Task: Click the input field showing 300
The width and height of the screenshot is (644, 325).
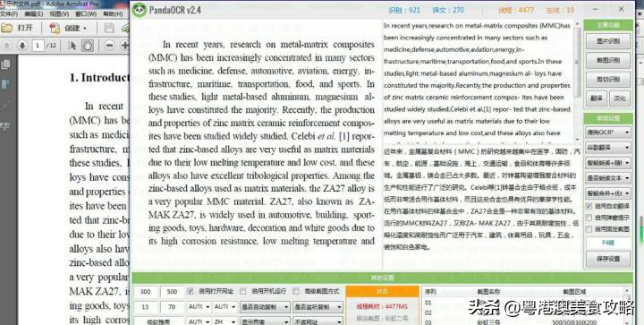Action: (146, 292)
